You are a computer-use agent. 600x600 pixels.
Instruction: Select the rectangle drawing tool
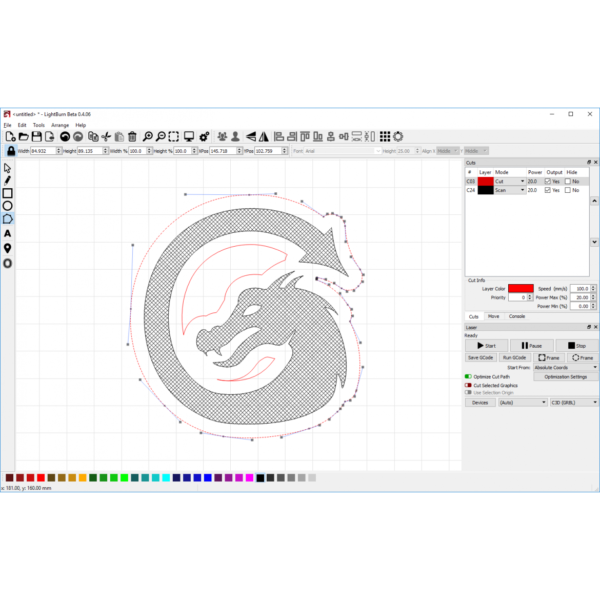coord(8,193)
